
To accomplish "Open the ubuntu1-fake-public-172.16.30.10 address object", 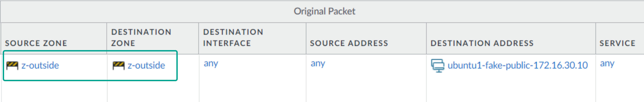I will coord(517,66).
